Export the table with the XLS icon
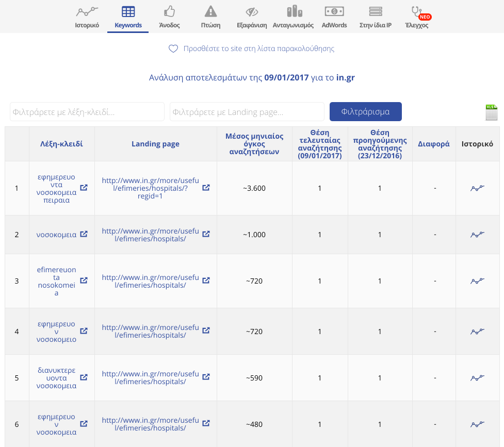This screenshot has height=447, width=504. pyautogui.click(x=491, y=112)
